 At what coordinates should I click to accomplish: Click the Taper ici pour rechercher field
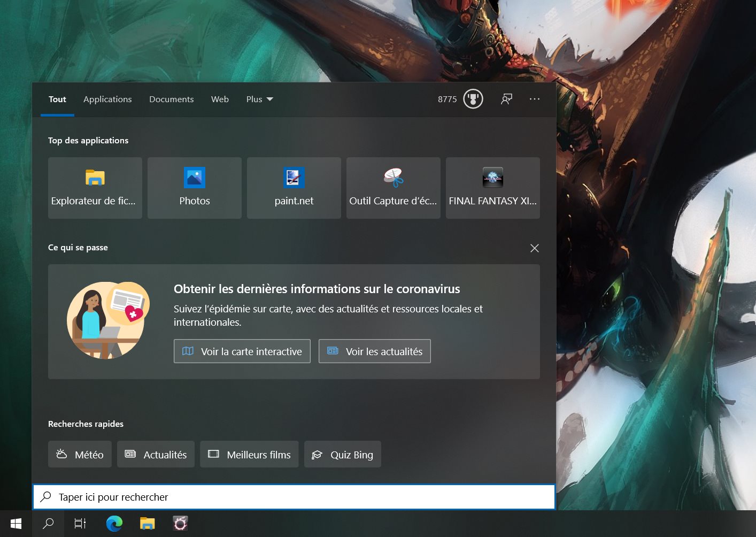(294, 497)
